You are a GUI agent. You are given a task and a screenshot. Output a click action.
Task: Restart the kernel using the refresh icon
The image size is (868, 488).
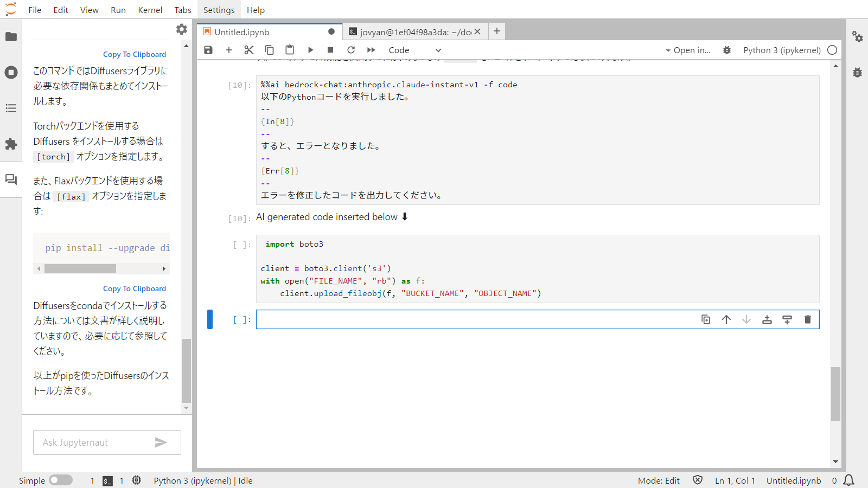point(351,50)
